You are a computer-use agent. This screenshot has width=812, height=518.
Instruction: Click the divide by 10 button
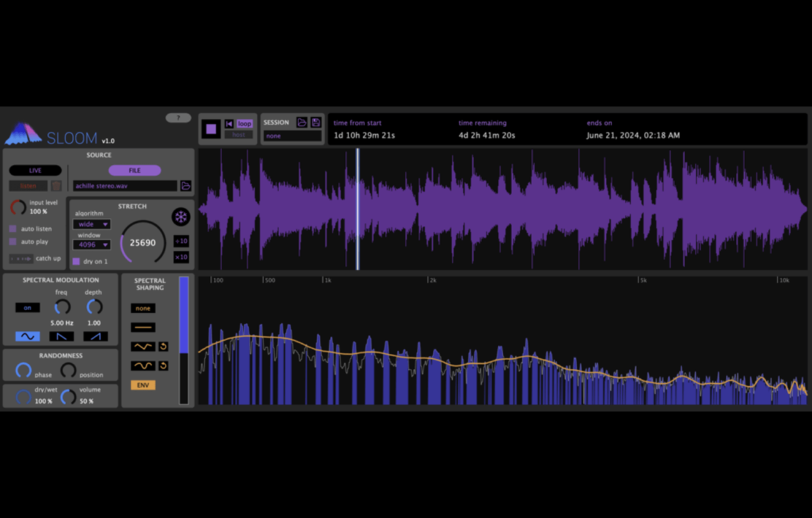(x=181, y=241)
